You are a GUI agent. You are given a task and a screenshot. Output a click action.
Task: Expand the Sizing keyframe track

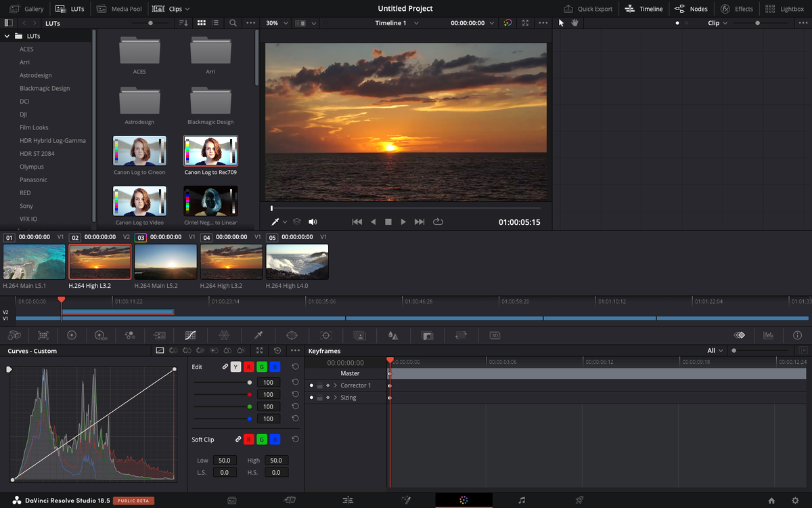click(x=335, y=398)
